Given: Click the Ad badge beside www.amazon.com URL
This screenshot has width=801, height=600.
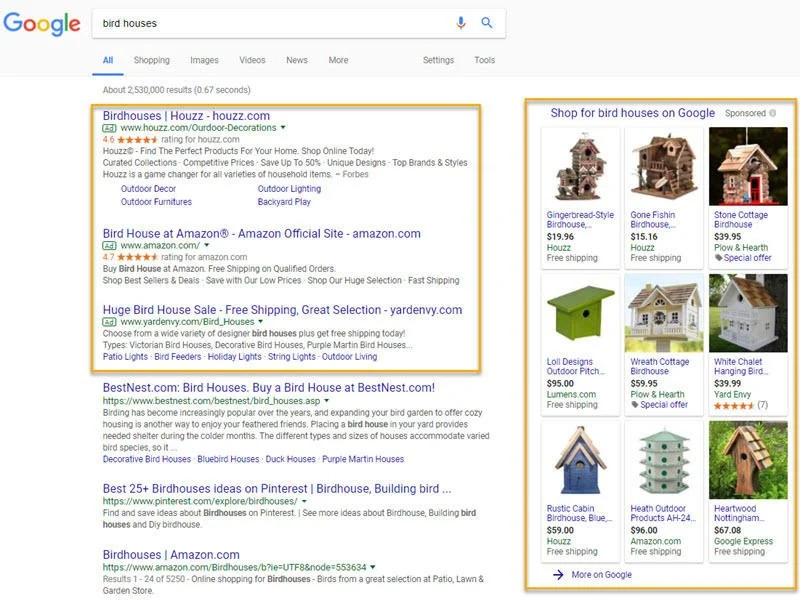Looking at the screenshot, I should 109,246.
